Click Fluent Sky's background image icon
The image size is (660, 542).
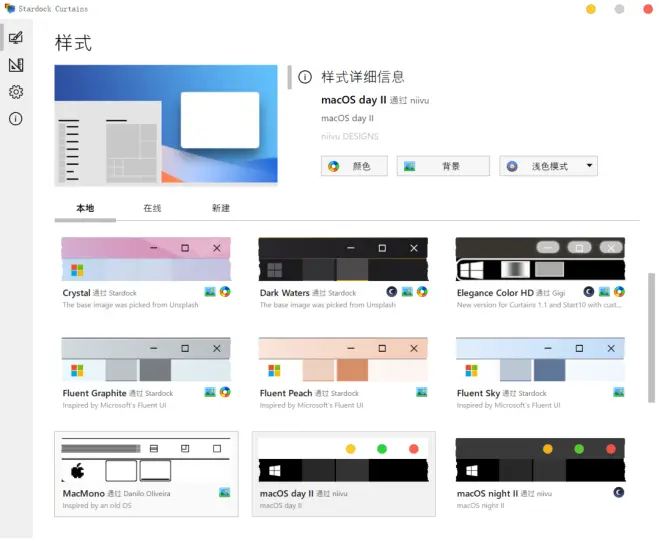pos(619,392)
